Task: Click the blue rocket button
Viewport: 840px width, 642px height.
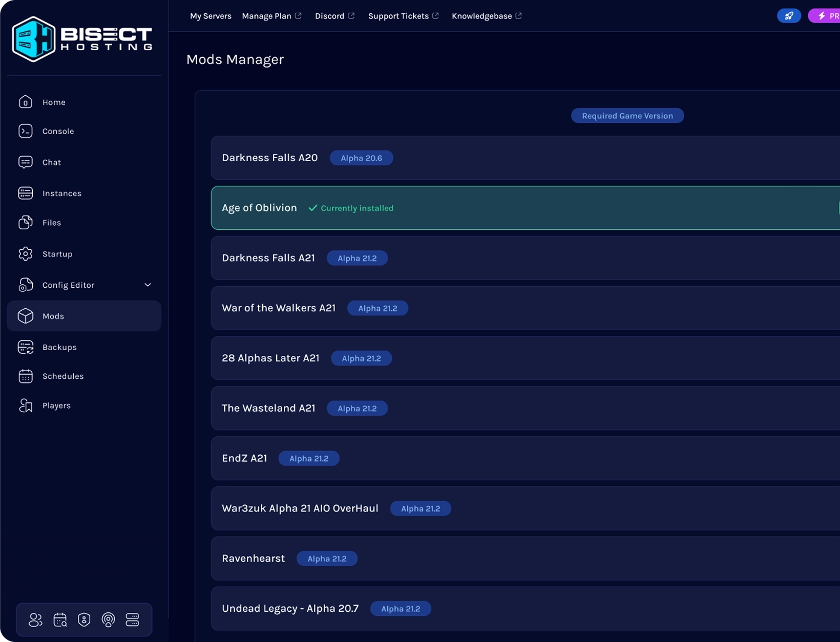Action: [789, 16]
